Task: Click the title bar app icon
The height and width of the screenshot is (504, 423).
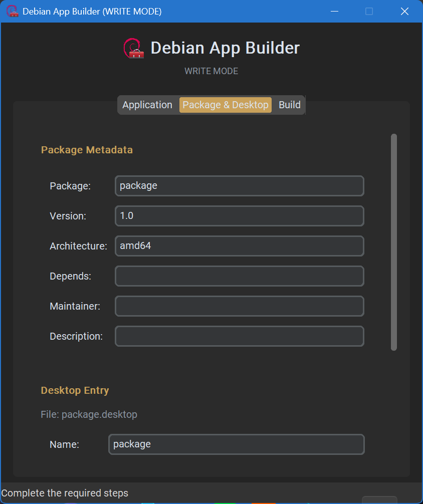Action: click(12, 11)
